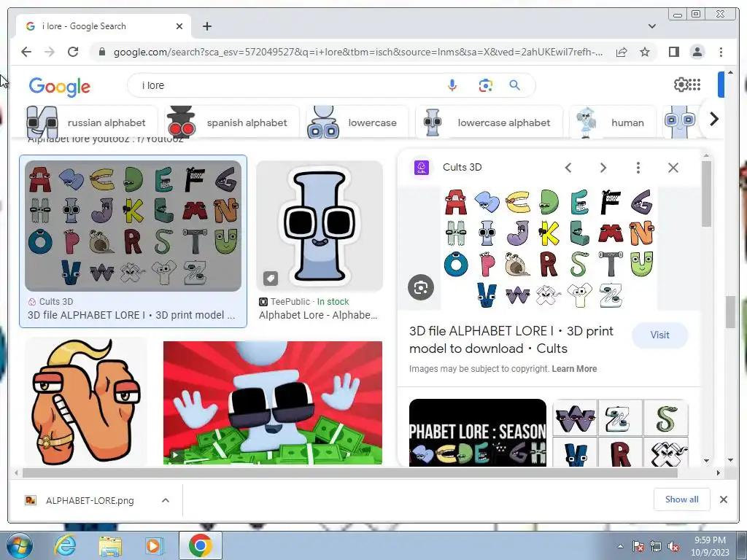Go back to previous page
The width and height of the screenshot is (747, 560).
pyautogui.click(x=26, y=52)
